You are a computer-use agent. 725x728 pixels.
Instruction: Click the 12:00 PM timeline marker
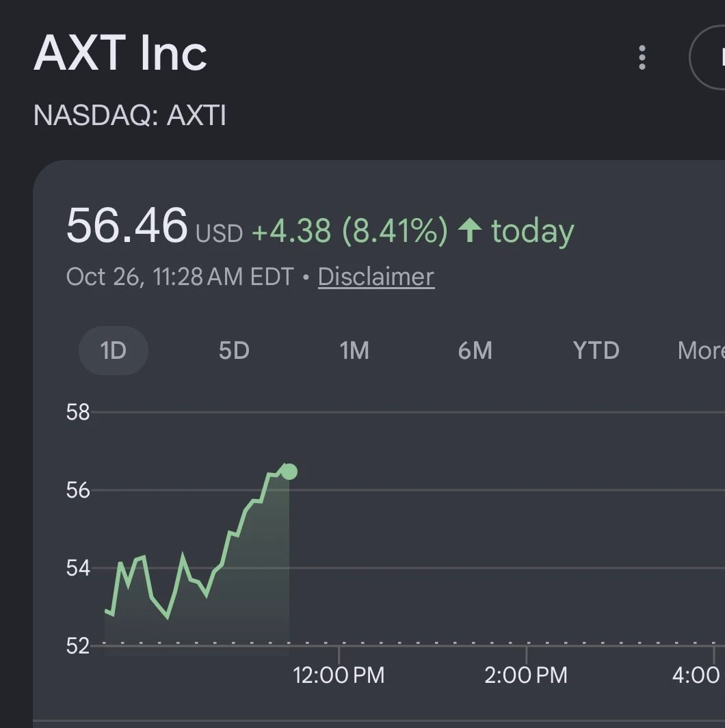pyautogui.click(x=339, y=675)
